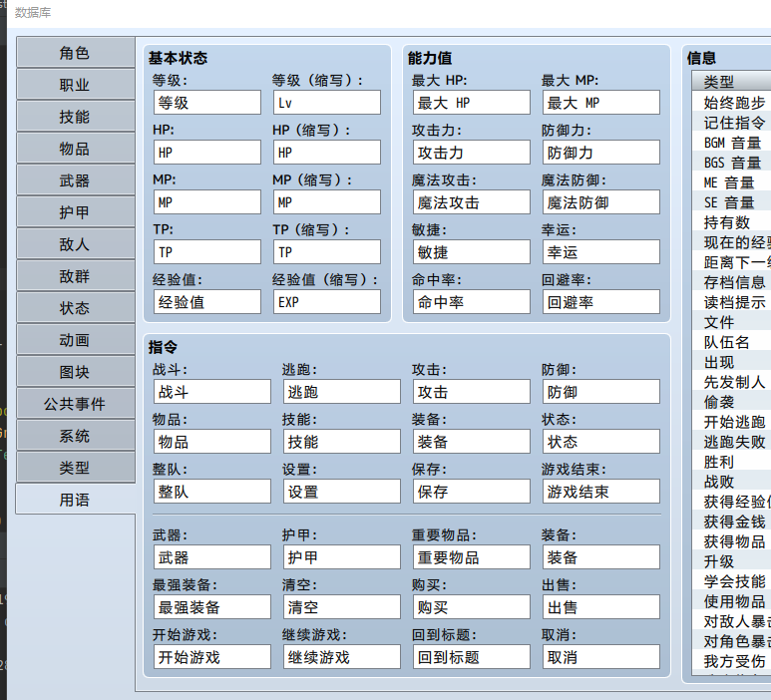
Task: Click the 整队 command field
Action: pos(211,492)
